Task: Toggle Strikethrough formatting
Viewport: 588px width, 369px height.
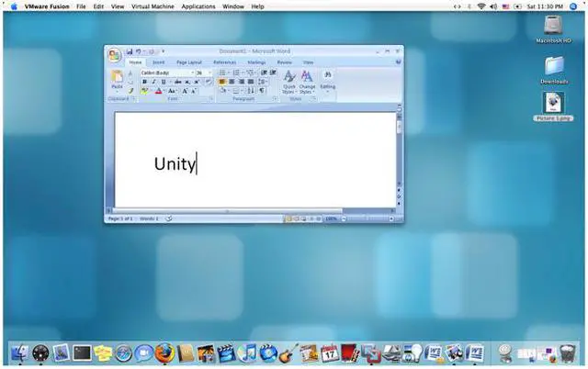Action: coord(177,82)
